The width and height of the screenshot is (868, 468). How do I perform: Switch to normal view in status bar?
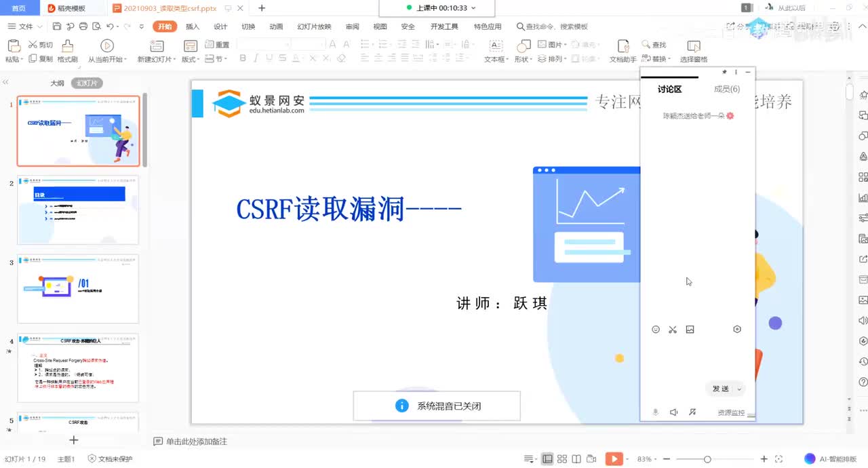pos(547,459)
